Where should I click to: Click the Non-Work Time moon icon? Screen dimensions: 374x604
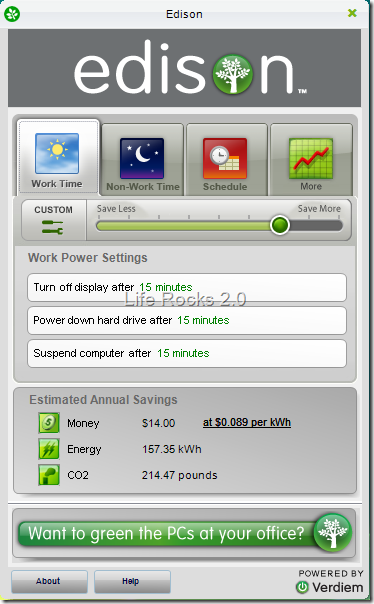pos(142,158)
